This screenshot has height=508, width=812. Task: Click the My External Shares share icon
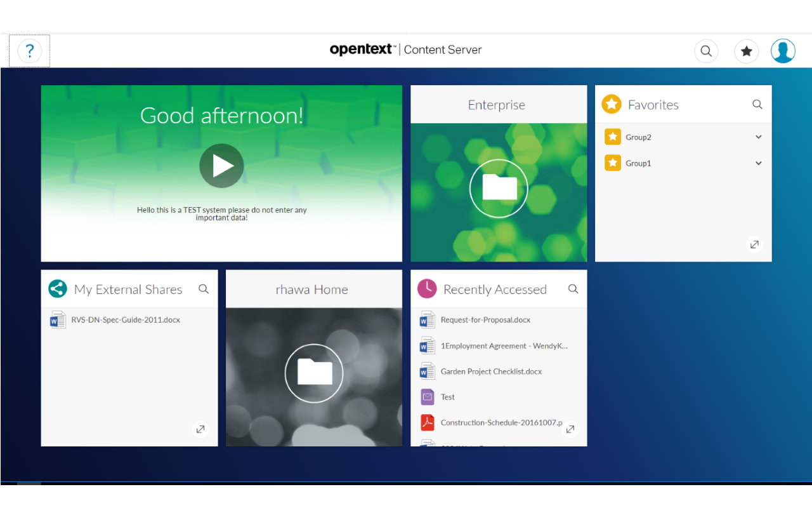point(57,289)
